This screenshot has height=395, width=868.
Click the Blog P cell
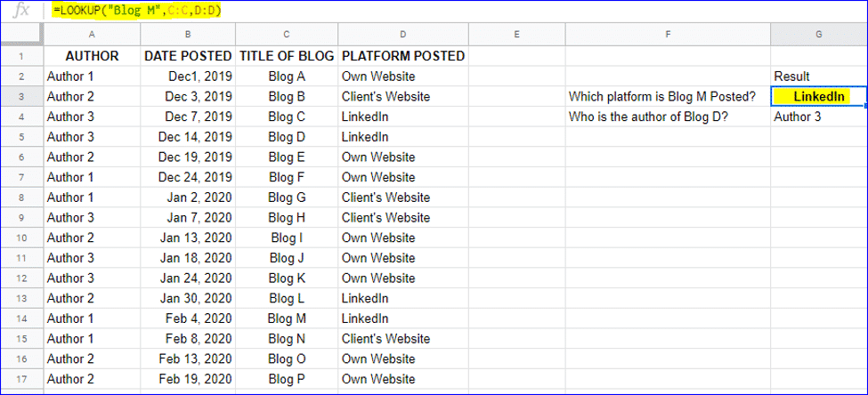(x=286, y=379)
